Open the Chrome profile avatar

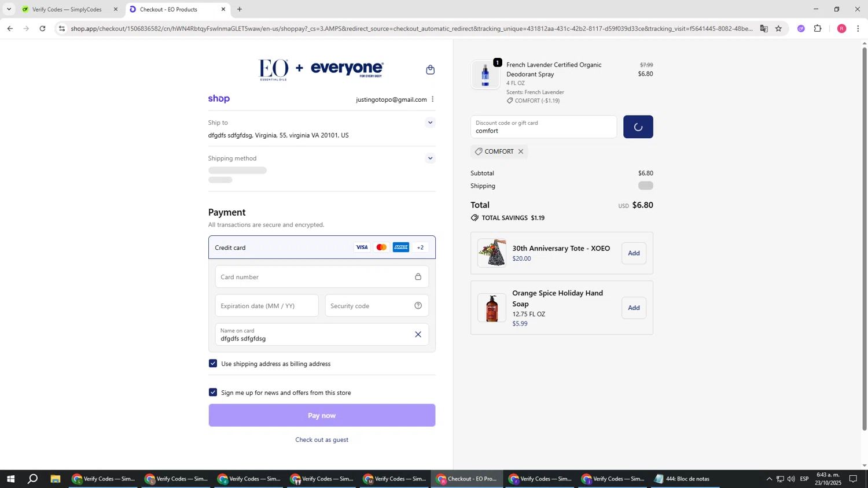pos(841,28)
